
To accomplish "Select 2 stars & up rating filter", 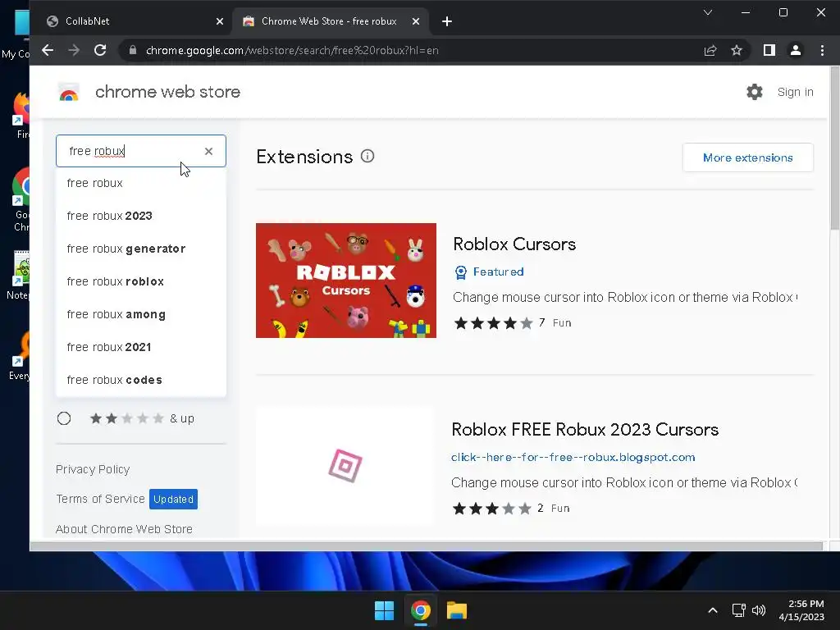I will pos(64,418).
